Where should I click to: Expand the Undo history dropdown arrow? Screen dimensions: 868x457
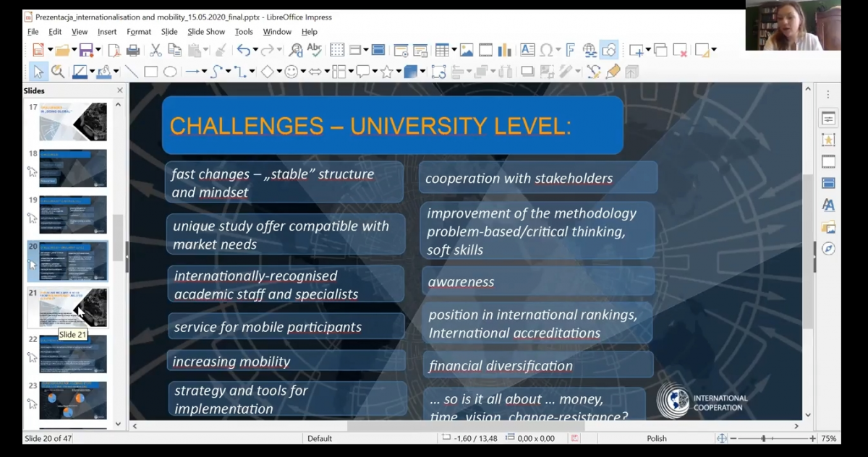pyautogui.click(x=255, y=50)
